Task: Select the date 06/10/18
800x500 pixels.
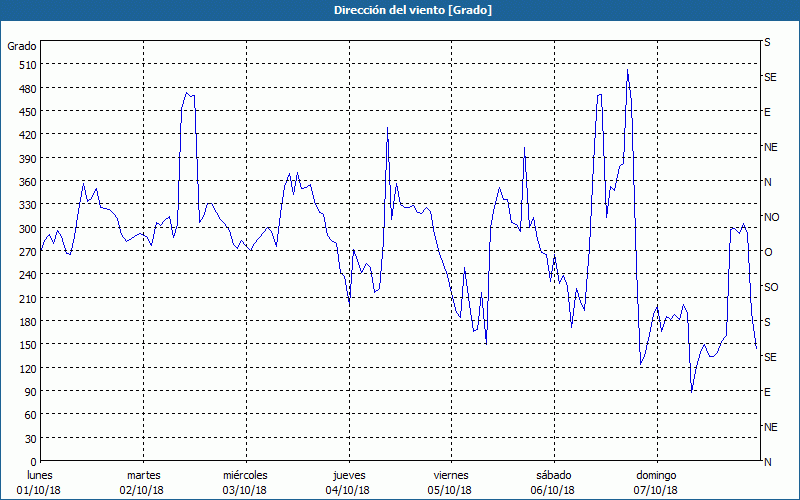Action: click(x=553, y=491)
